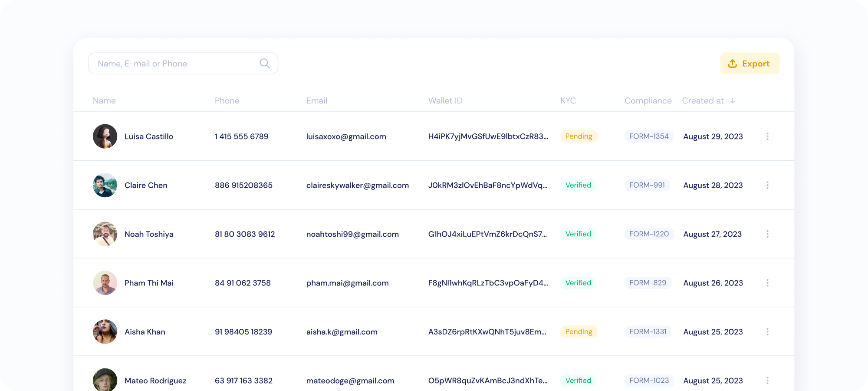Open compliance form FORM-1220
The height and width of the screenshot is (391, 868).
649,234
